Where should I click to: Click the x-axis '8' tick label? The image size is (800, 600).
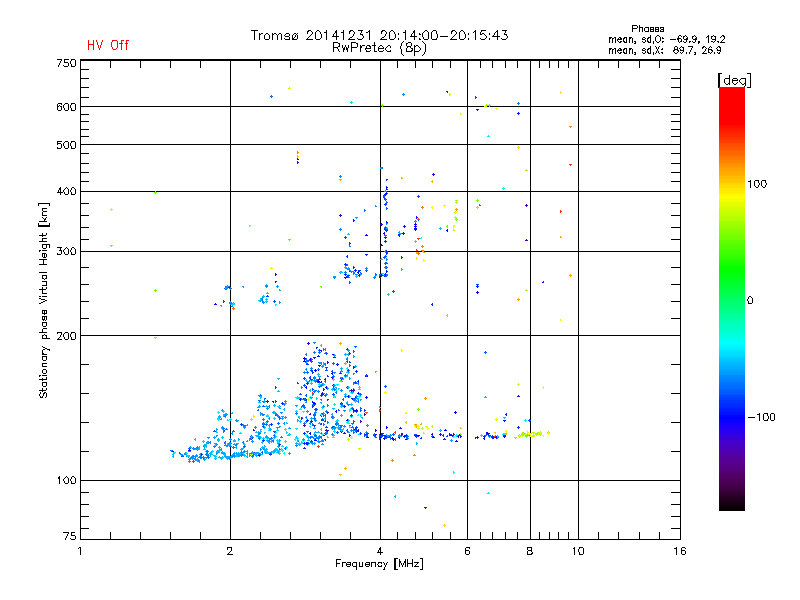pos(530,551)
